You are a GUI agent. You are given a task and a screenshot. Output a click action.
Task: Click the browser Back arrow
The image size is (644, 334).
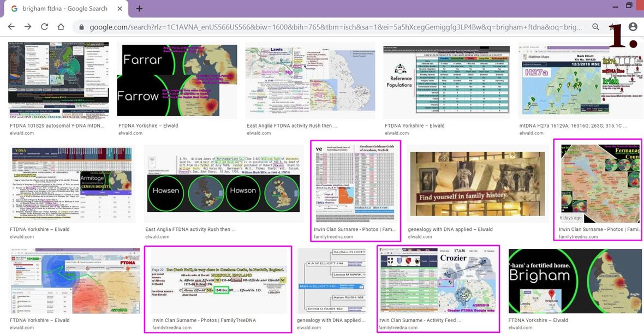click(11, 27)
